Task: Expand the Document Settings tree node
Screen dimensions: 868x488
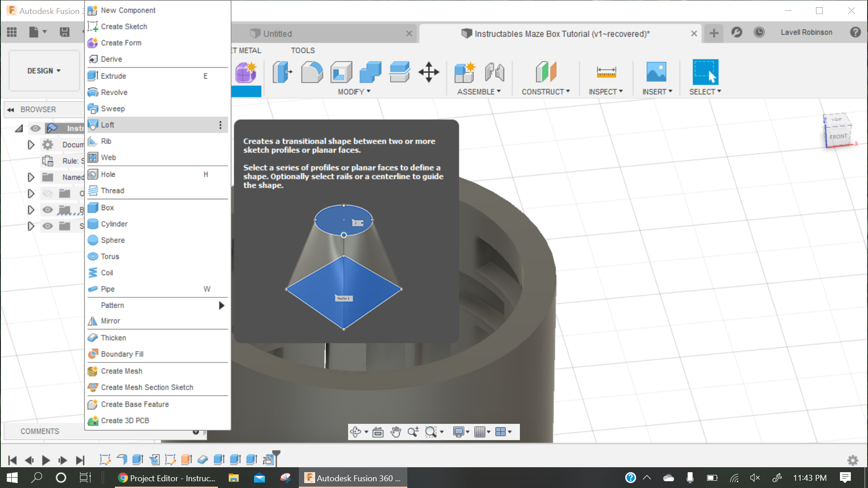Action: pyautogui.click(x=31, y=145)
